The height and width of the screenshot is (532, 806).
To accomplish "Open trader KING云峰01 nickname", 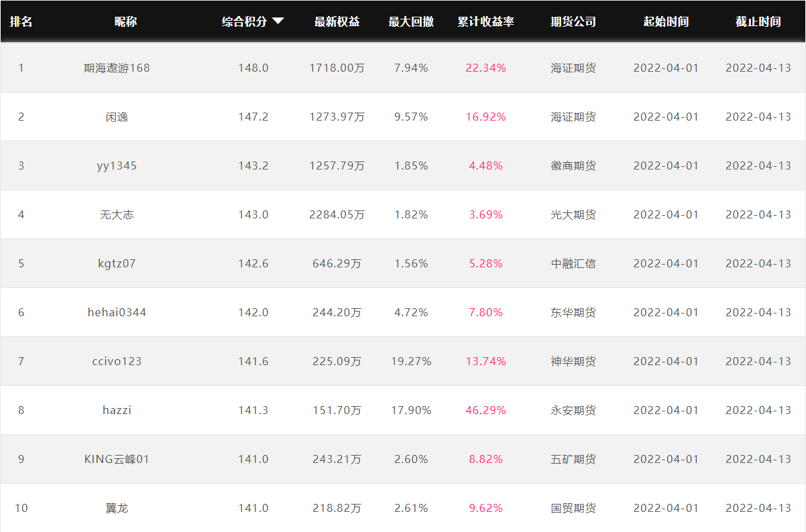I will [x=117, y=459].
